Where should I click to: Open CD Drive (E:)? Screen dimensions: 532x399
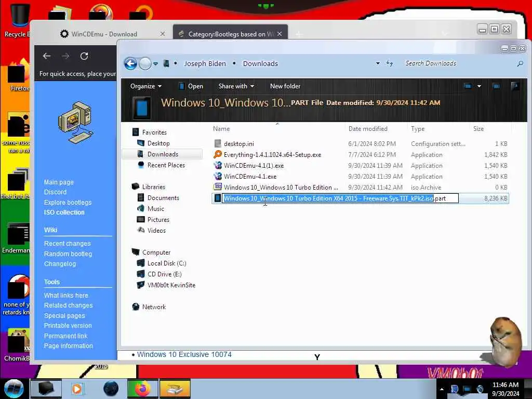click(165, 274)
